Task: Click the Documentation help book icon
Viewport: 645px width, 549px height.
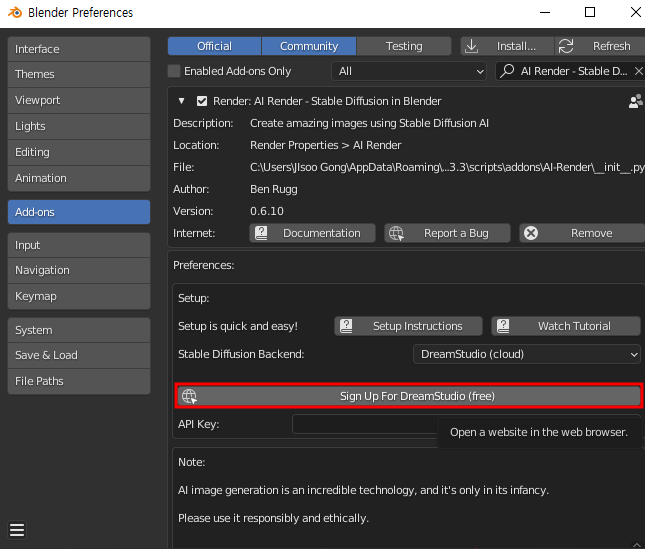Action: coord(261,233)
